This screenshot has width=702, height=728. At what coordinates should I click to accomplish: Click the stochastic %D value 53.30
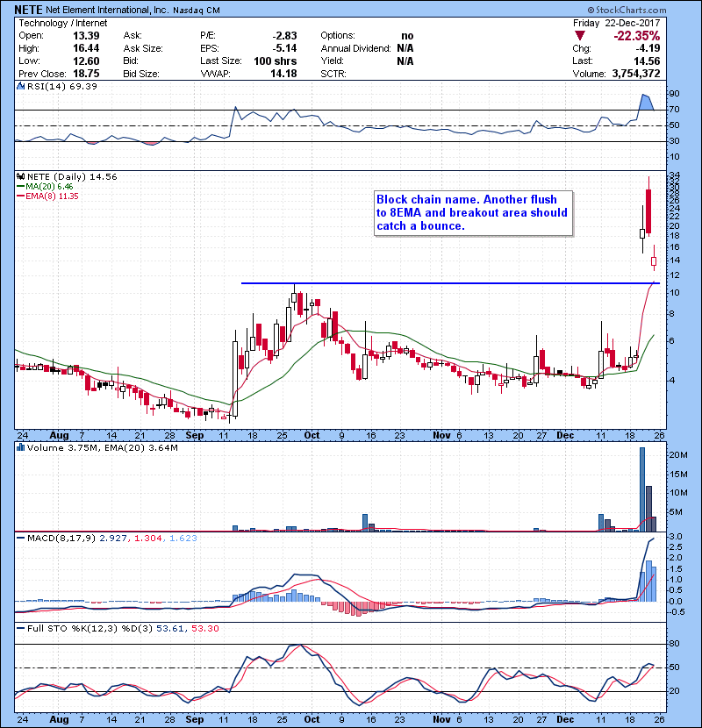204,629
